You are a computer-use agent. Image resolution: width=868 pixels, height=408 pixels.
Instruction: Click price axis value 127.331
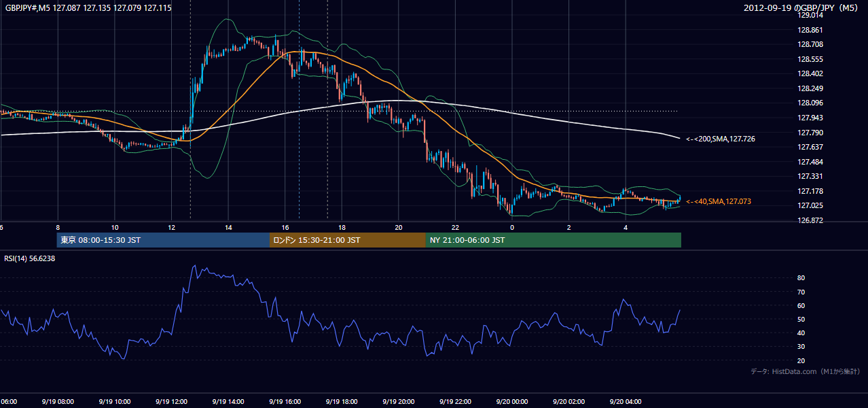[x=810, y=176]
